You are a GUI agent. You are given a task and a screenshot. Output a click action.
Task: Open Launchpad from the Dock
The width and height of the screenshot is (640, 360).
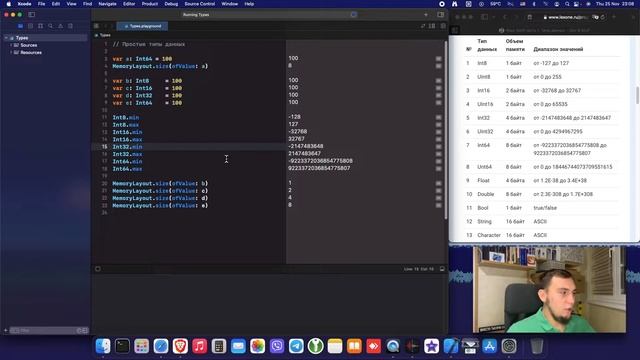[142, 346]
